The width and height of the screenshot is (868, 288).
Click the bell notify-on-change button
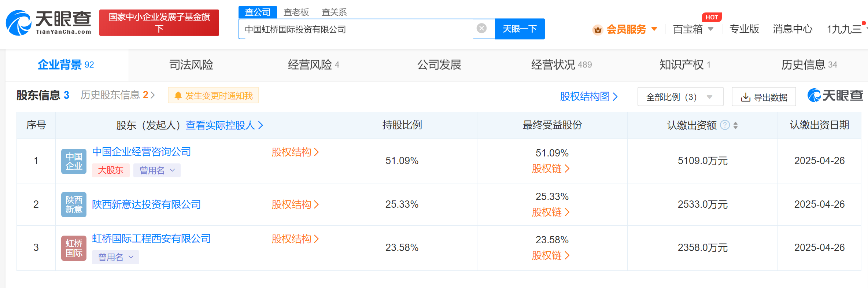[x=213, y=95]
